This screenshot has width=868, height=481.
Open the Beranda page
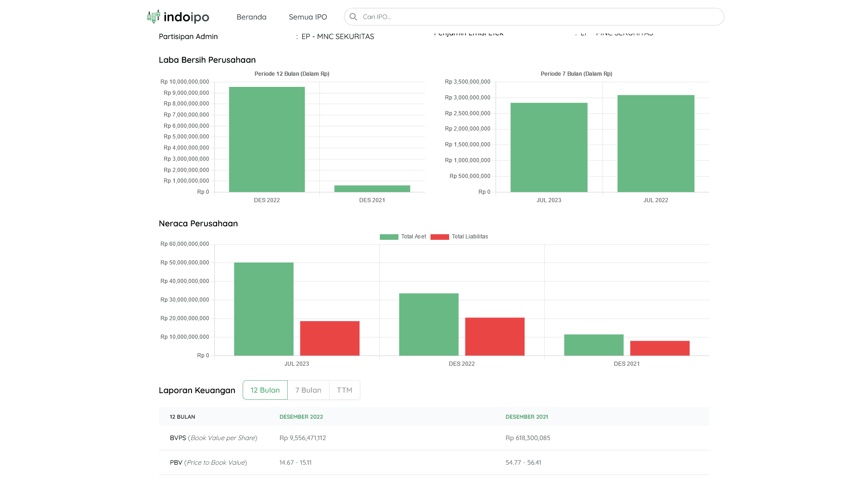(252, 17)
